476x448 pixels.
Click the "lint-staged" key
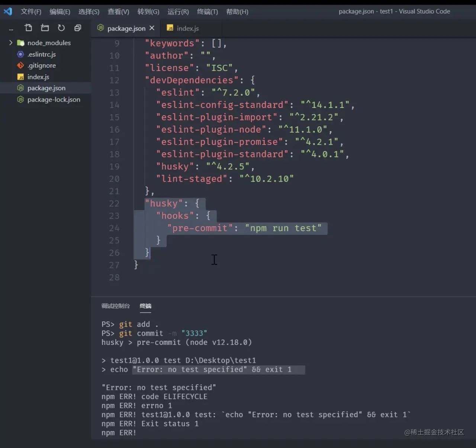point(192,179)
